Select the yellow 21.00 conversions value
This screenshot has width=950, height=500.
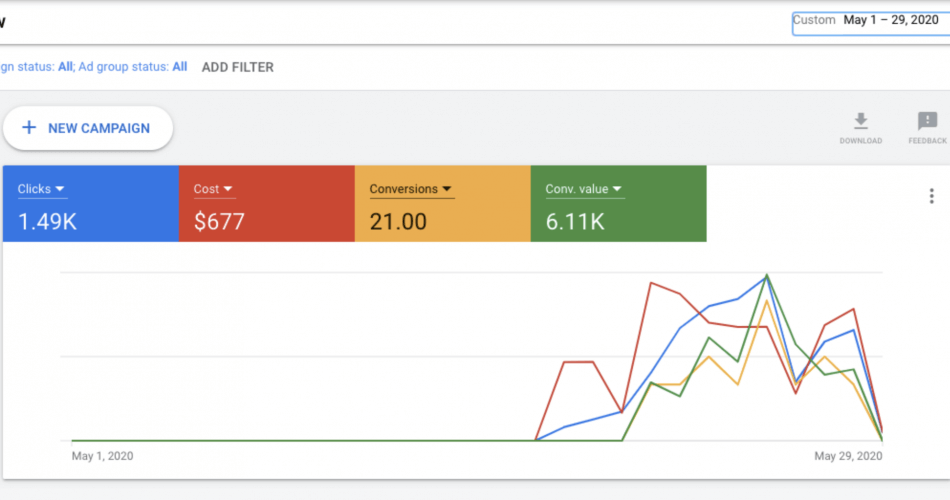coord(399,221)
